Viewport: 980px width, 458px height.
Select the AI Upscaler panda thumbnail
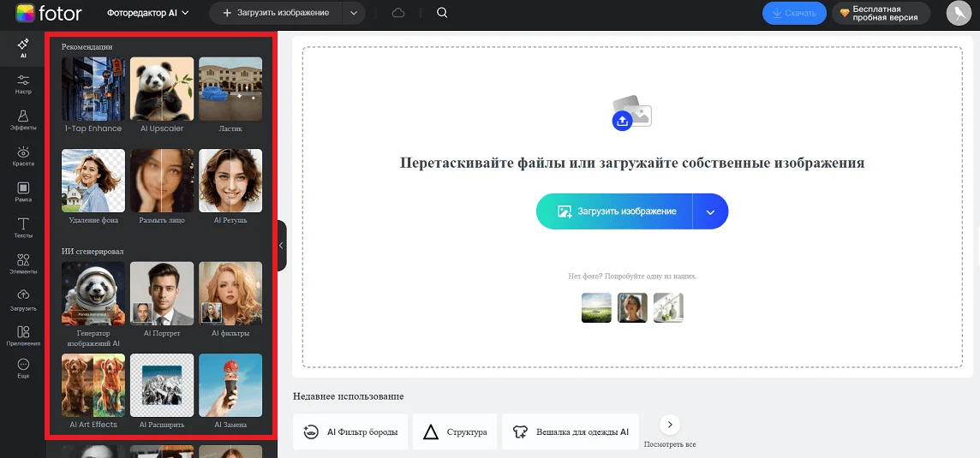(x=161, y=89)
